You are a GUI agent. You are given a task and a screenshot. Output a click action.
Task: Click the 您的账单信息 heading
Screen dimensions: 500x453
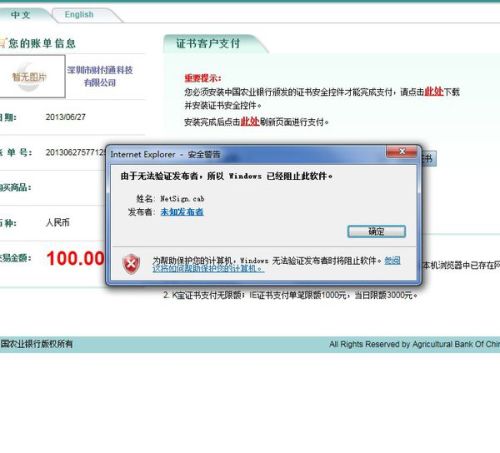click(x=42, y=43)
